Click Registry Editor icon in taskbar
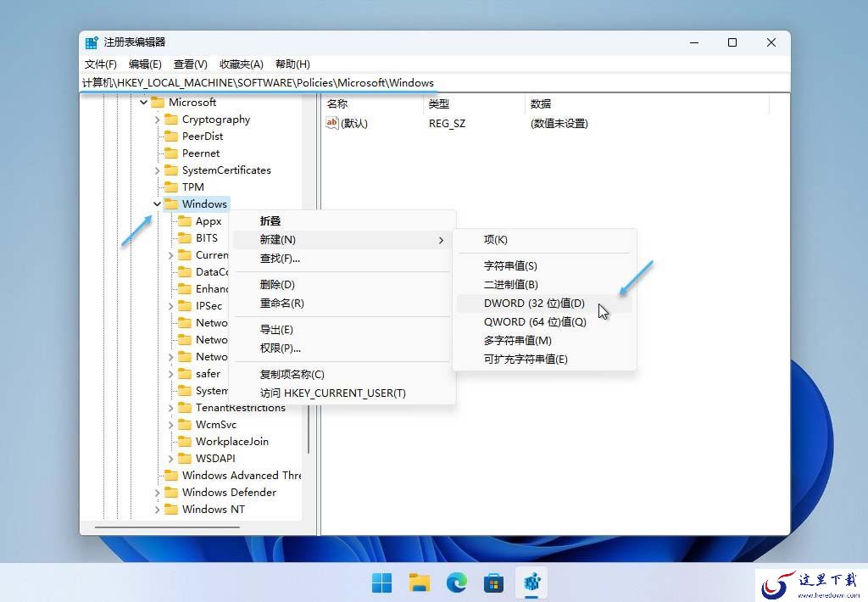The image size is (868, 602). point(532,582)
